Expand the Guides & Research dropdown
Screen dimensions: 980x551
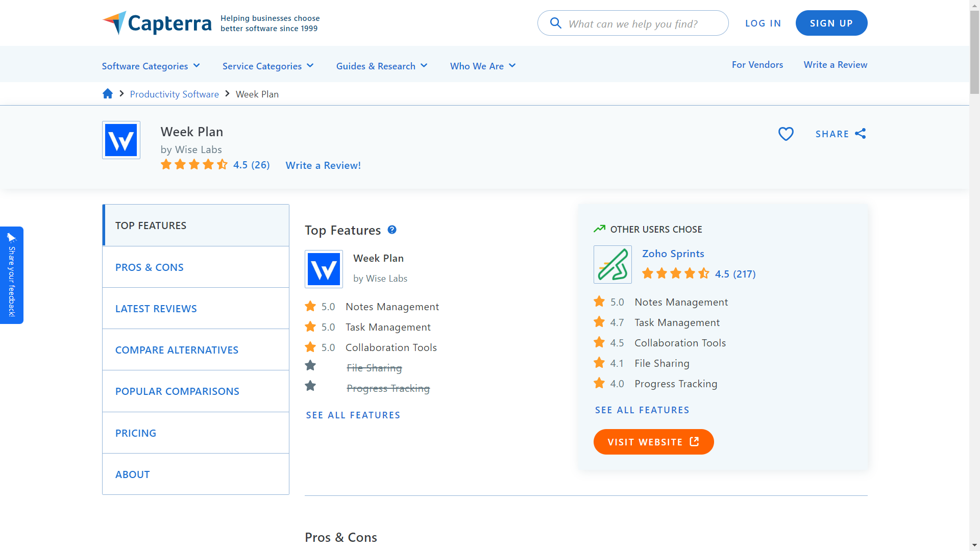(x=381, y=65)
